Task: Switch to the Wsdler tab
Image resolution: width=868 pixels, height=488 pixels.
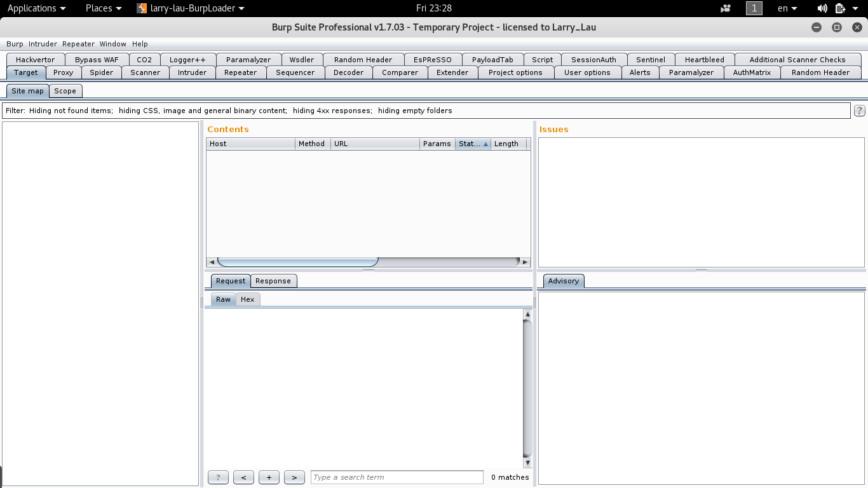Action: click(x=302, y=60)
